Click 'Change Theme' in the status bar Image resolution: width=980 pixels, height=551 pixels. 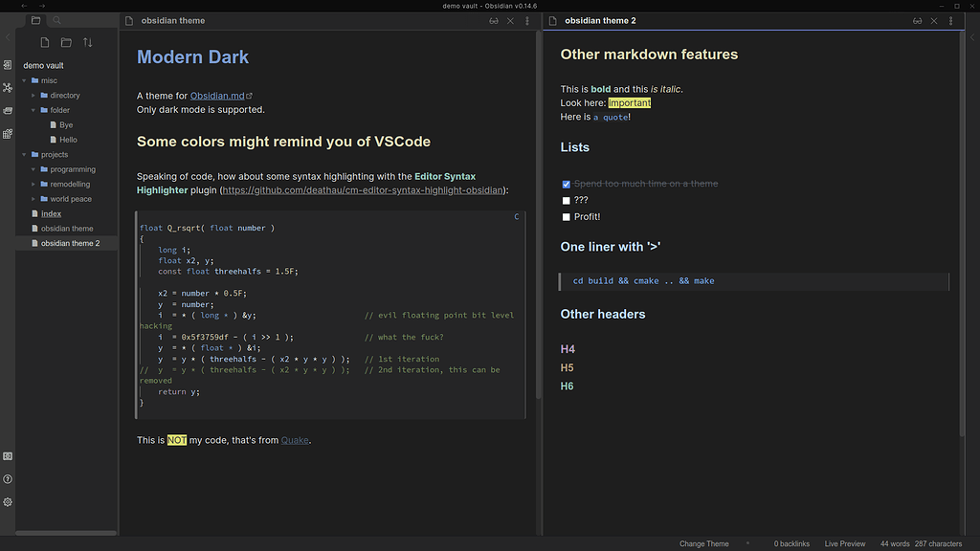703,543
